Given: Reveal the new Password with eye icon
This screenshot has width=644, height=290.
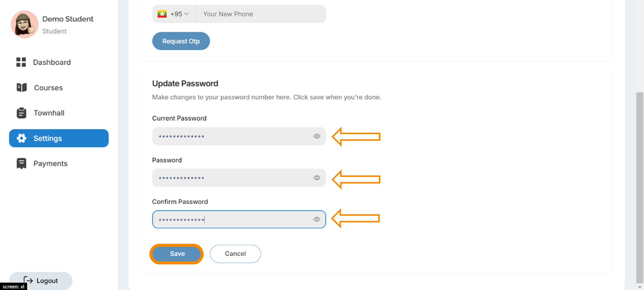Looking at the screenshot, I should [317, 178].
